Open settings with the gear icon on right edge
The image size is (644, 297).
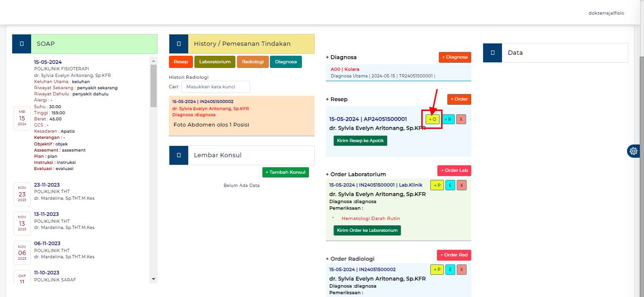point(634,151)
